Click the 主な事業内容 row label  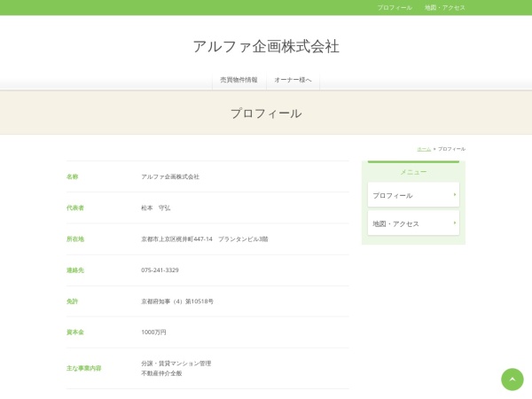click(x=84, y=368)
